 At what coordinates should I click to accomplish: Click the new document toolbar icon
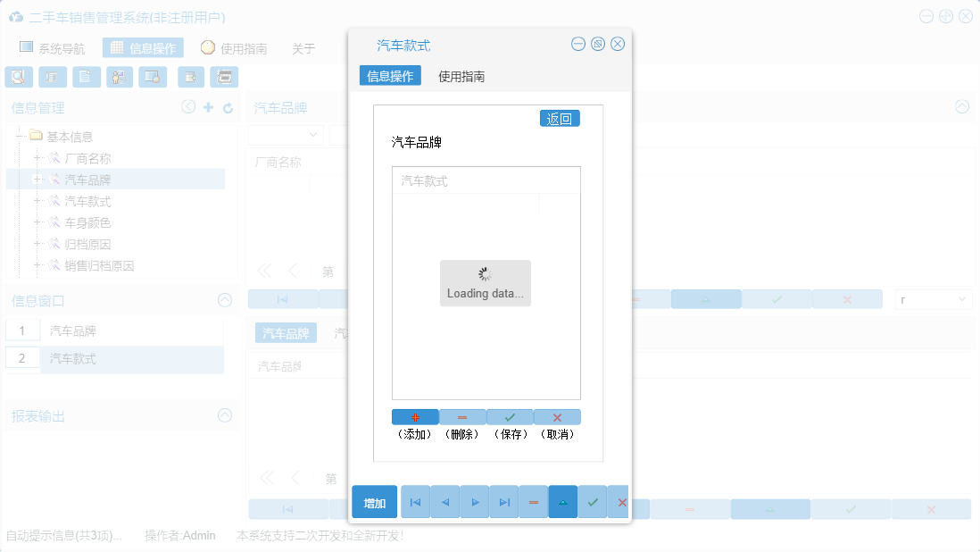pyautogui.click(x=86, y=77)
